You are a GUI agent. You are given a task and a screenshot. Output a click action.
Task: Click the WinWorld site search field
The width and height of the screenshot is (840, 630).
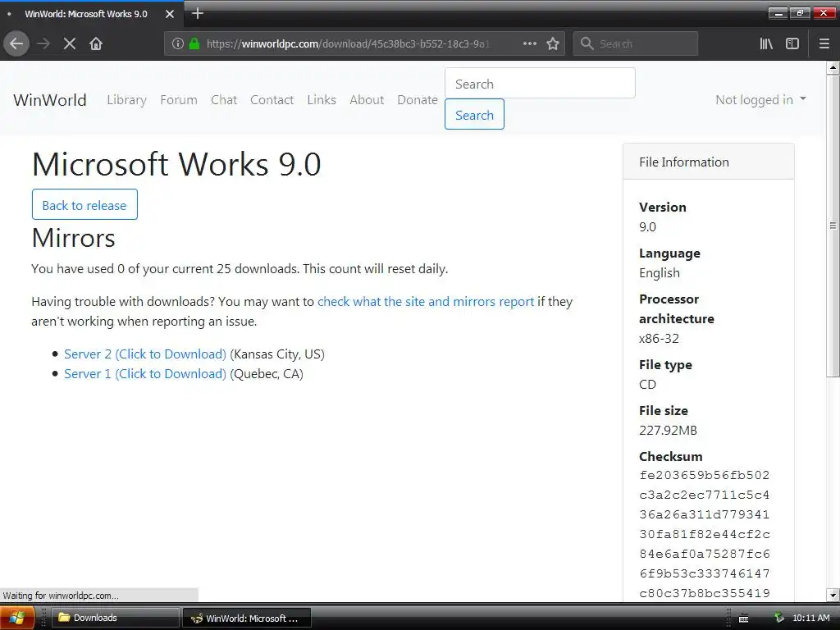pos(540,83)
